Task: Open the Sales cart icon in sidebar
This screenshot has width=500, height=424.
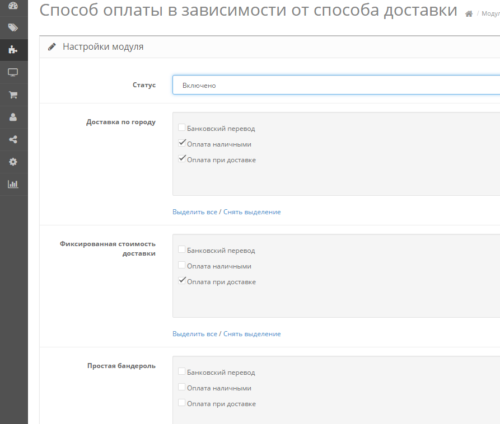Action: pos(13,95)
